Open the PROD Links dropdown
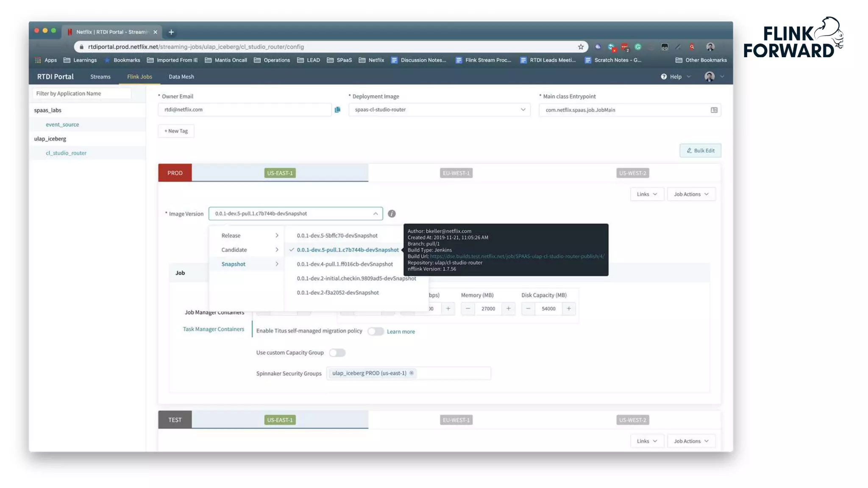868x488 pixels. (646, 194)
